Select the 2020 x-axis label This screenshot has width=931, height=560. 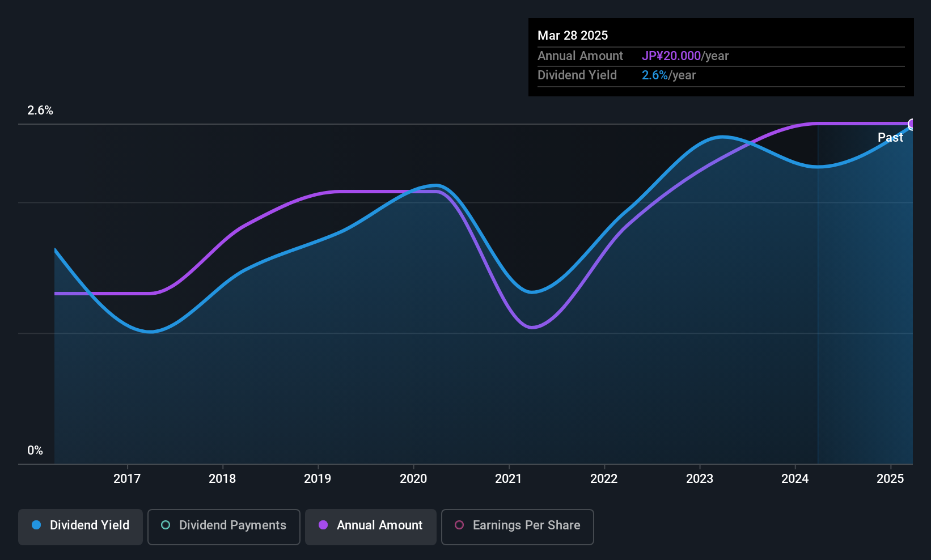[x=413, y=478]
